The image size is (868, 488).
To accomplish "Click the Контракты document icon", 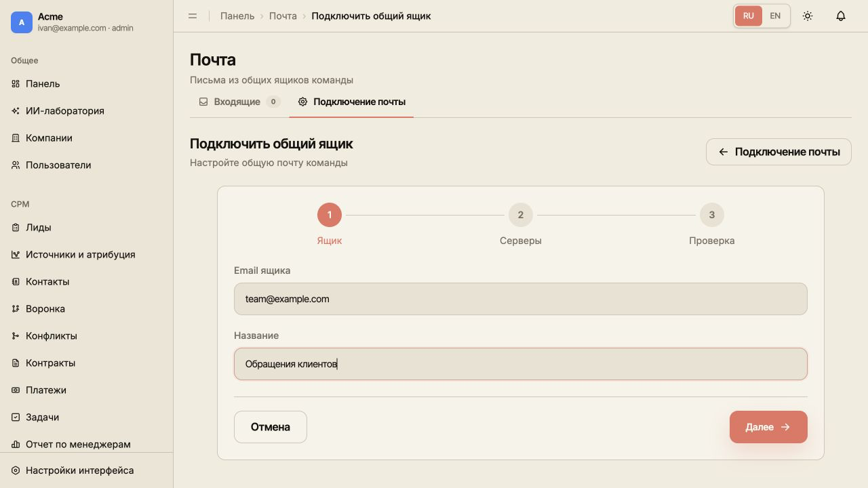I will (16, 363).
